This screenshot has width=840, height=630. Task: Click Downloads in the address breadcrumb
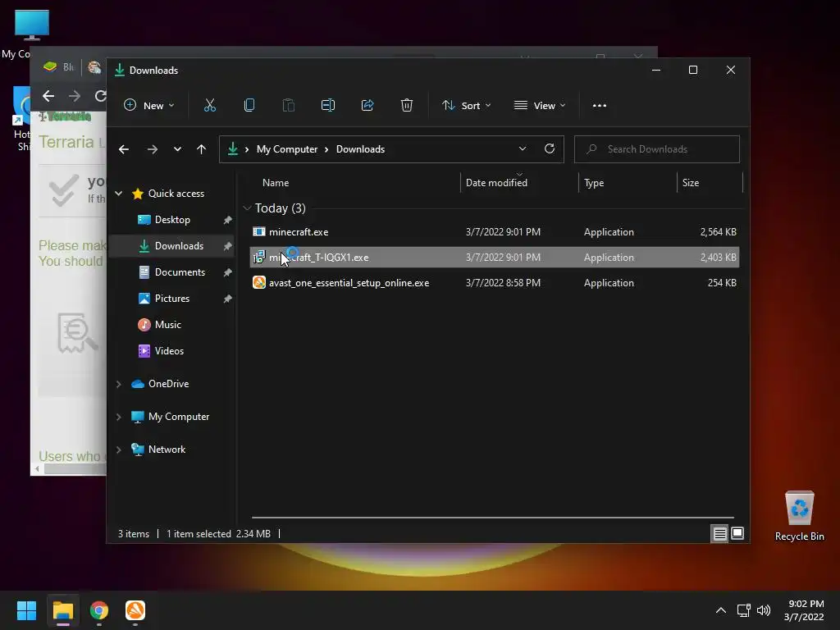(361, 149)
